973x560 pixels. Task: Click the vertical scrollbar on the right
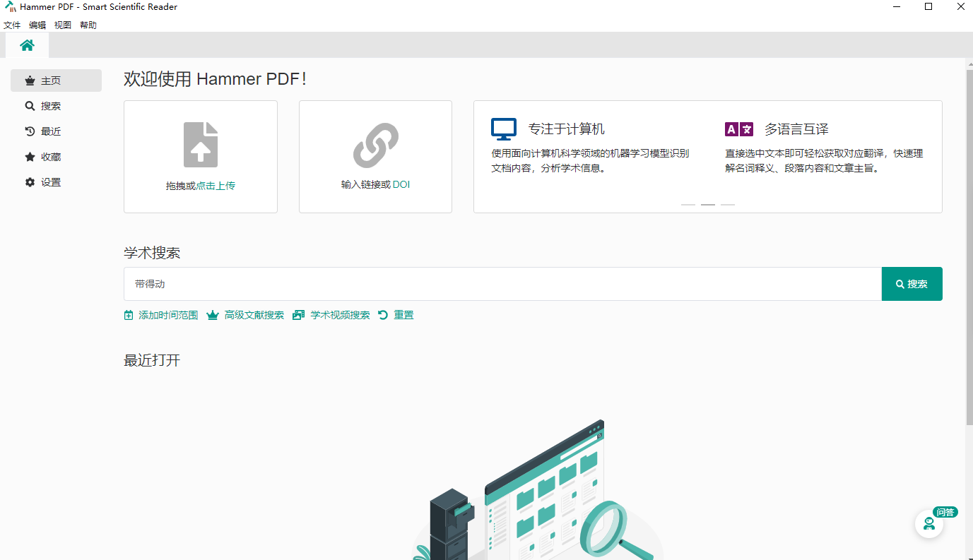(969, 247)
